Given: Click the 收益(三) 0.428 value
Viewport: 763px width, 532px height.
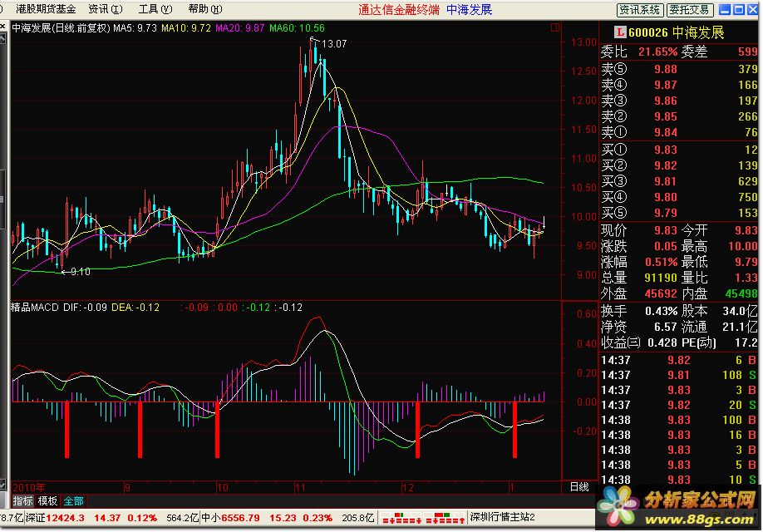Looking at the screenshot, I should pyautogui.click(x=662, y=342).
